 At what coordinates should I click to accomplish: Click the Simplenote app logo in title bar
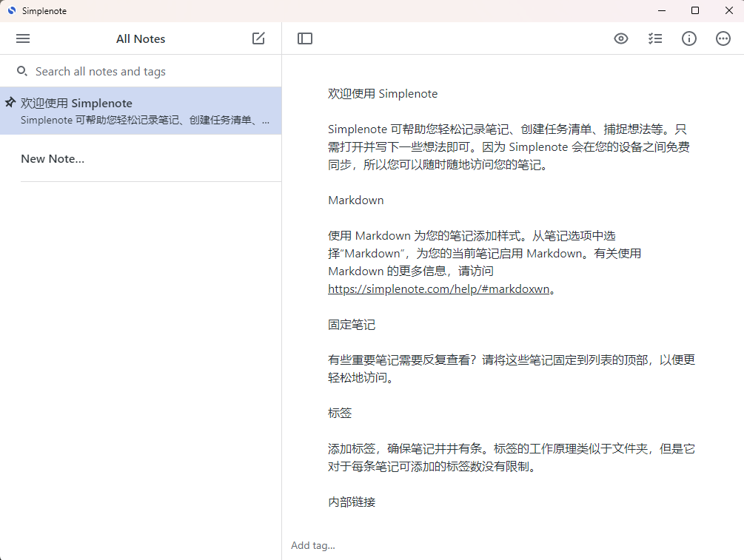tap(12, 10)
